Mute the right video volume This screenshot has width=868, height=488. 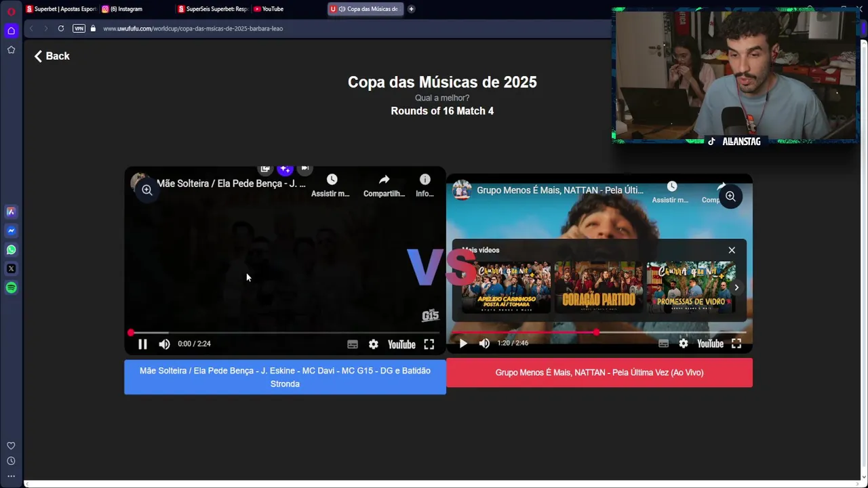tap(484, 344)
